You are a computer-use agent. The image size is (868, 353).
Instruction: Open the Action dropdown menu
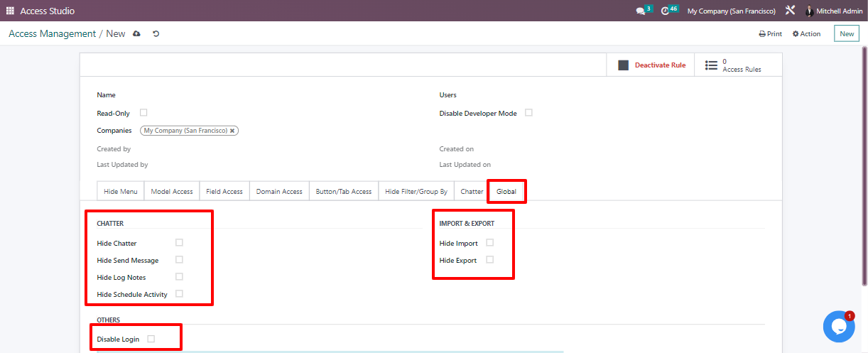click(x=806, y=34)
